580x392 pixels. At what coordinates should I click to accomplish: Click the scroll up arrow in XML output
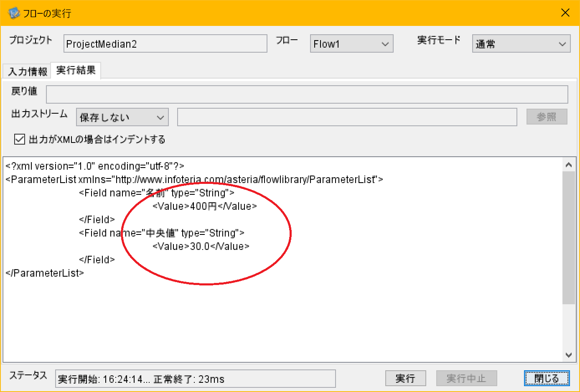point(569,165)
